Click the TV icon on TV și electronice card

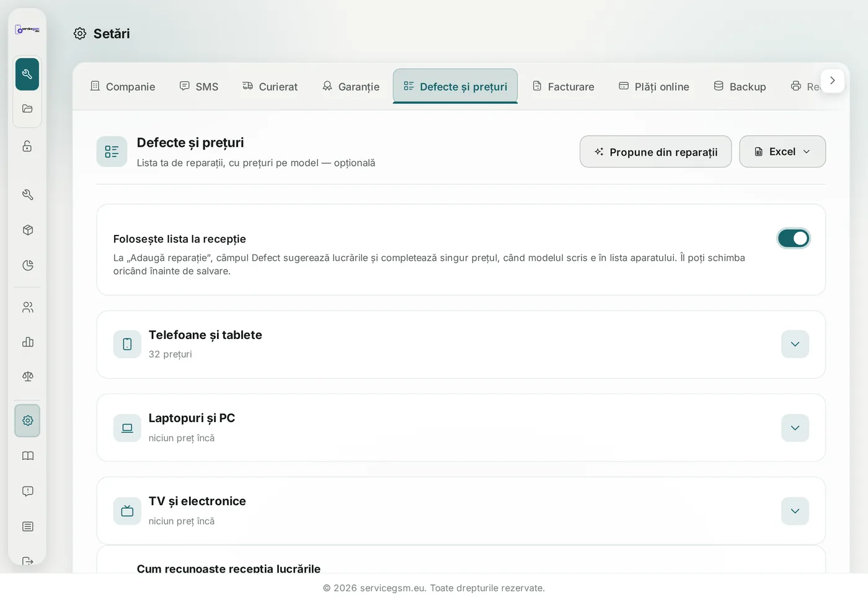tap(127, 511)
